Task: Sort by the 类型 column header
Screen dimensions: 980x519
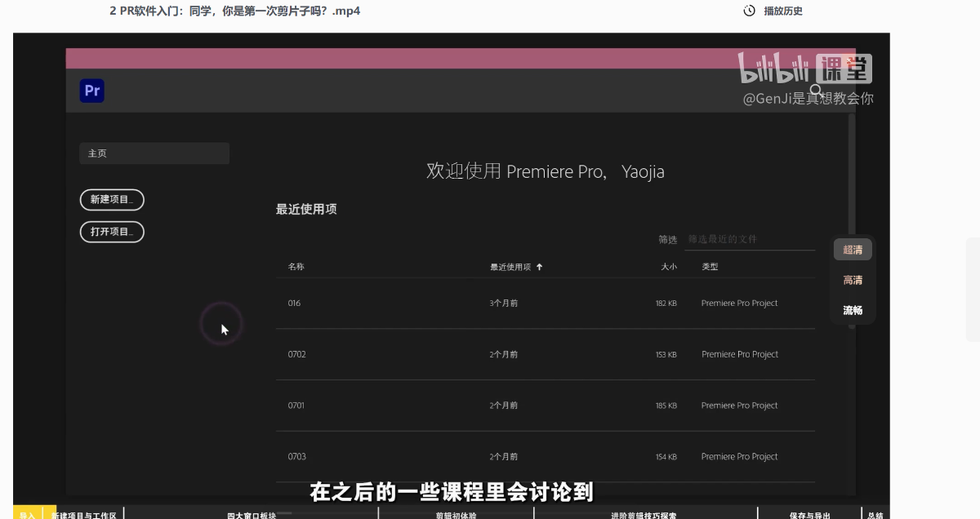Action: point(710,267)
